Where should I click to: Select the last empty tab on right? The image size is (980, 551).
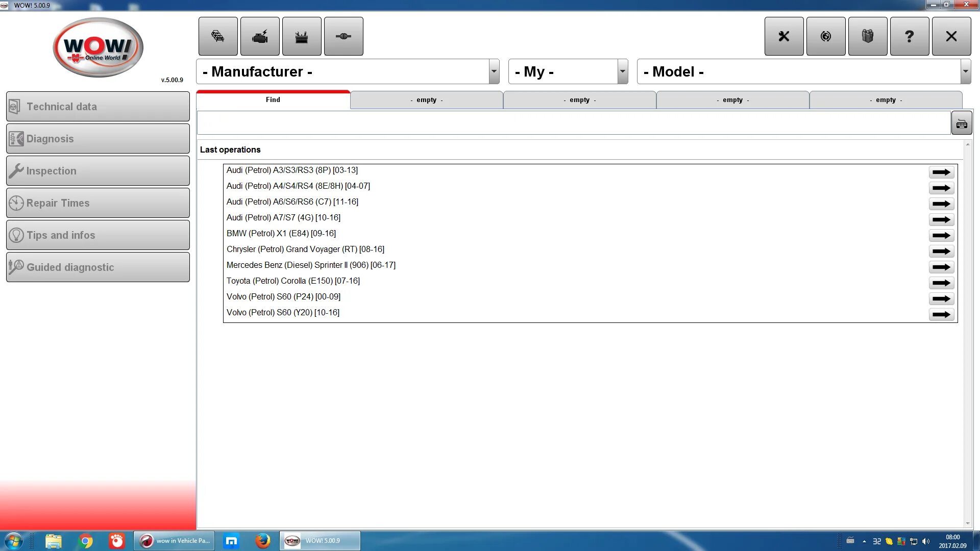(x=886, y=100)
